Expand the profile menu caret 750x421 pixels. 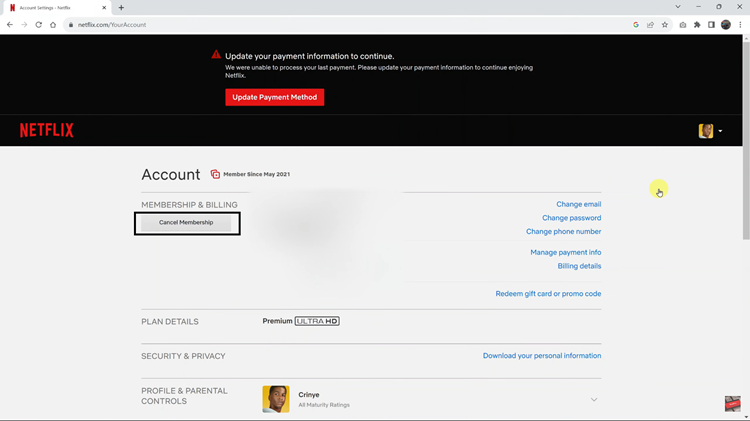[720, 131]
